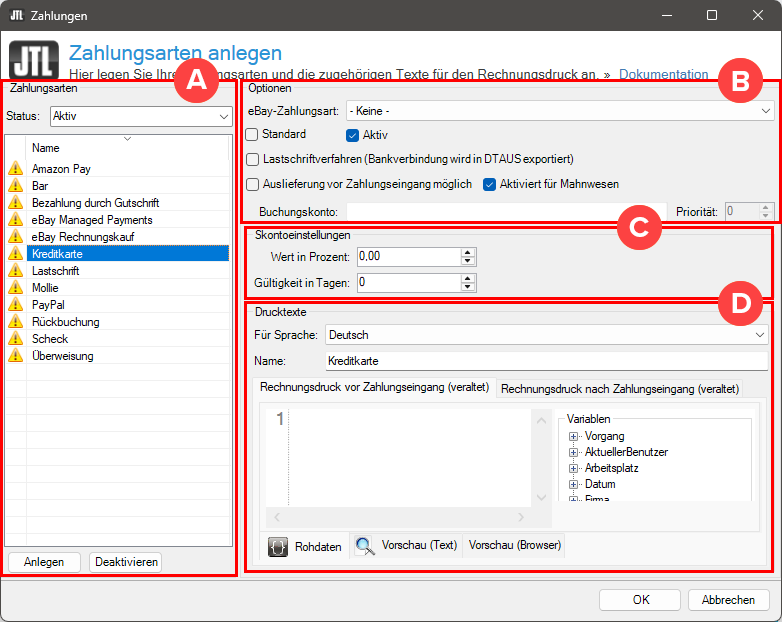Click the warning icon beside Lastschrift
The height and width of the screenshot is (622, 782).
(x=15, y=271)
